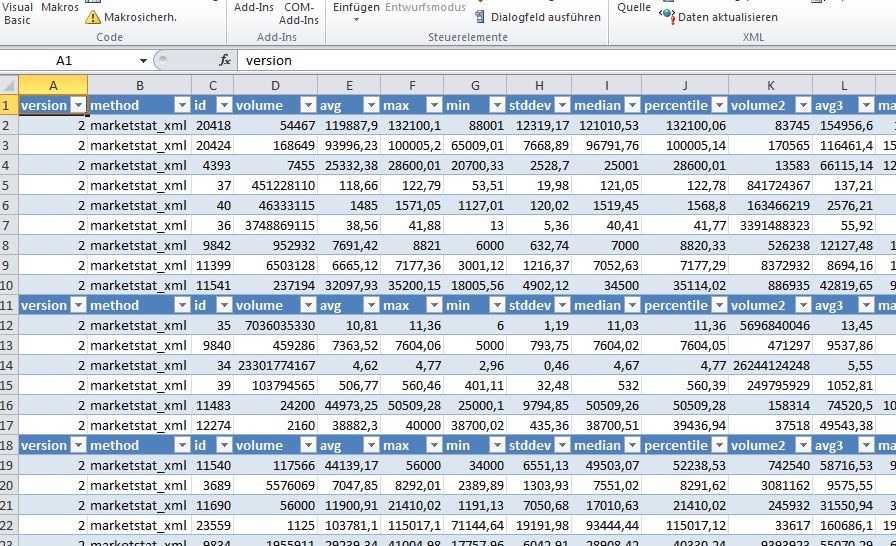896x546 pixels.
Task: Open filter dropdown for method column in row 1
Action: pyautogui.click(x=181, y=105)
